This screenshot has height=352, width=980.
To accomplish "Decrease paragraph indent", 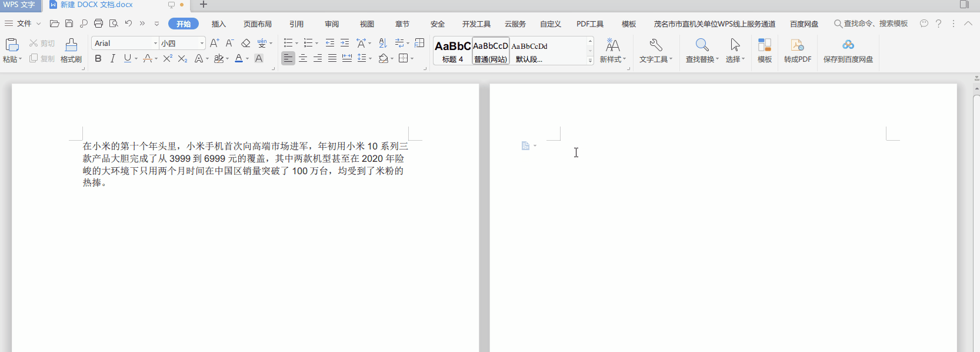I will [x=330, y=43].
